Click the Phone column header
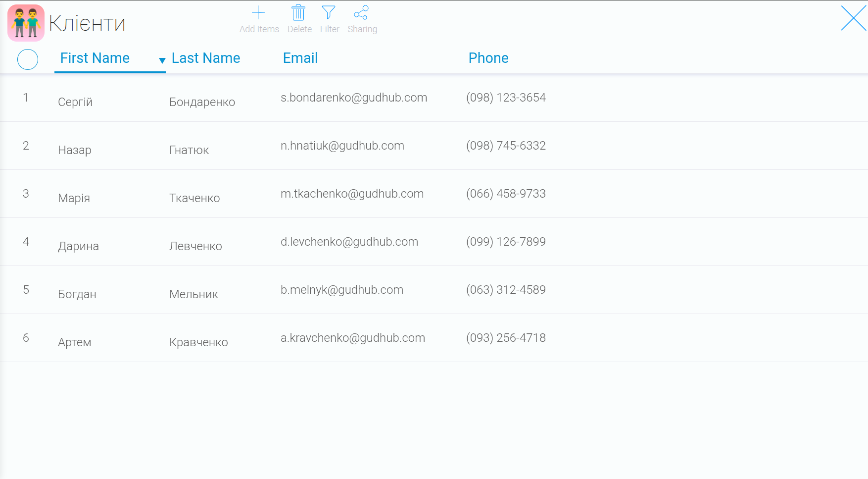Image resolution: width=868 pixels, height=479 pixels. tap(488, 58)
